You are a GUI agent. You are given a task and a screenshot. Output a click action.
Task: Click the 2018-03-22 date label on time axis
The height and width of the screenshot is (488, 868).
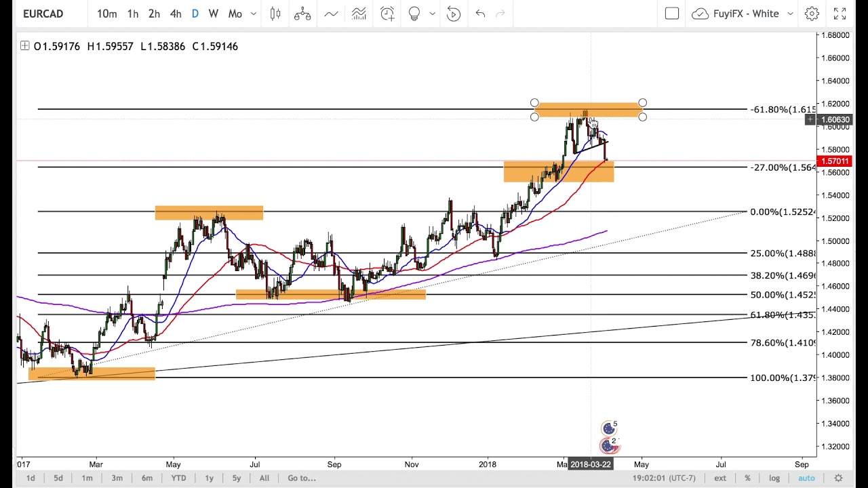click(591, 464)
